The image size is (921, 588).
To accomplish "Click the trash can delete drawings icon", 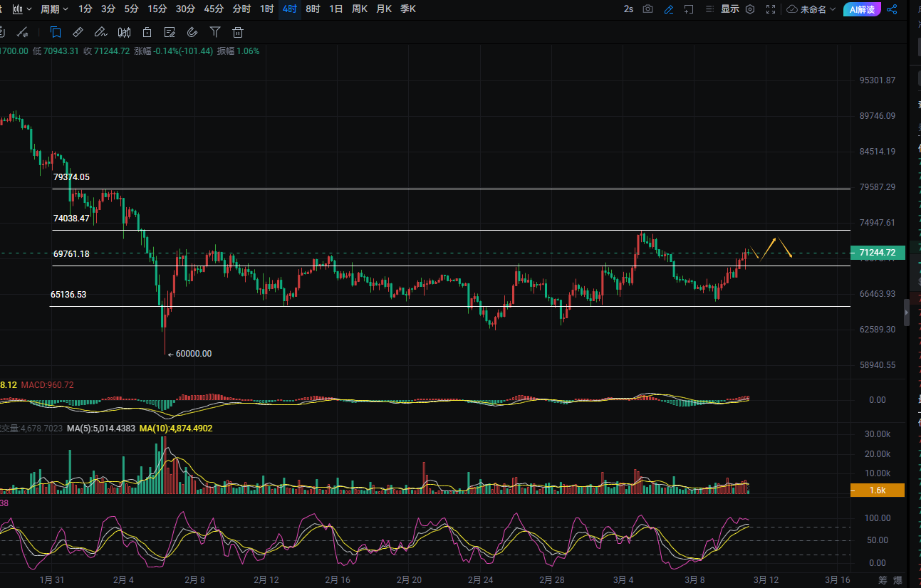I will [238, 32].
